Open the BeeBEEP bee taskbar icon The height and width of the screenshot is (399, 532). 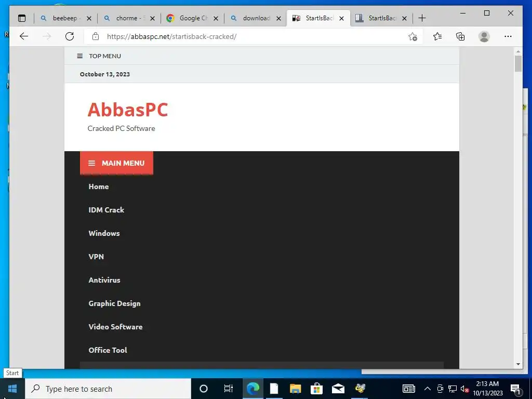(360, 389)
